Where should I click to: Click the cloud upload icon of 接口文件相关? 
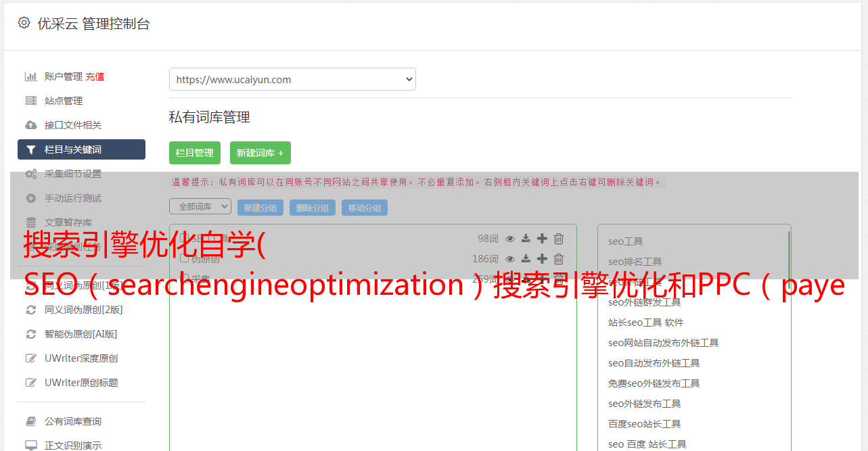pyautogui.click(x=31, y=125)
